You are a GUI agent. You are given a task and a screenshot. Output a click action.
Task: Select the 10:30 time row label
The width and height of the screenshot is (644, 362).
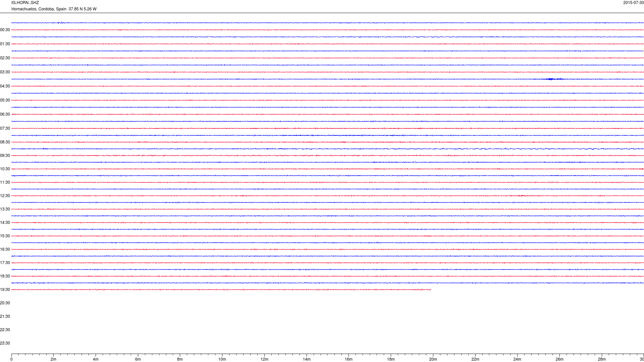[5, 169]
